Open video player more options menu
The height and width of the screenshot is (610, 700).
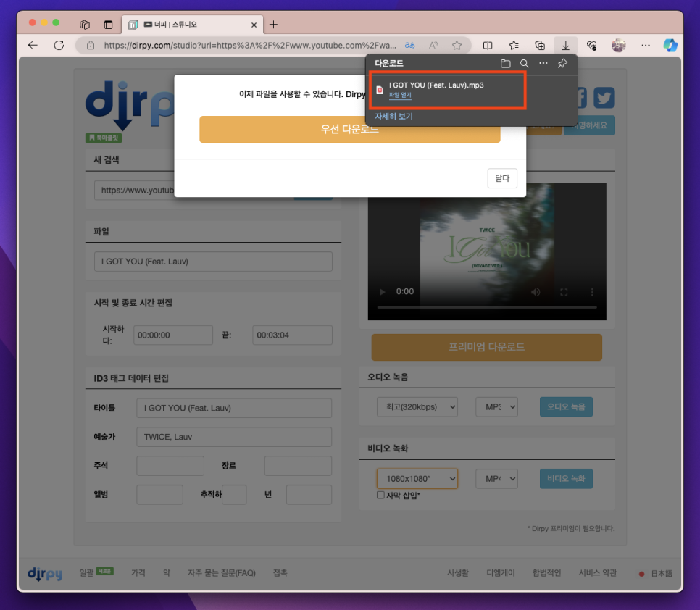pyautogui.click(x=592, y=292)
